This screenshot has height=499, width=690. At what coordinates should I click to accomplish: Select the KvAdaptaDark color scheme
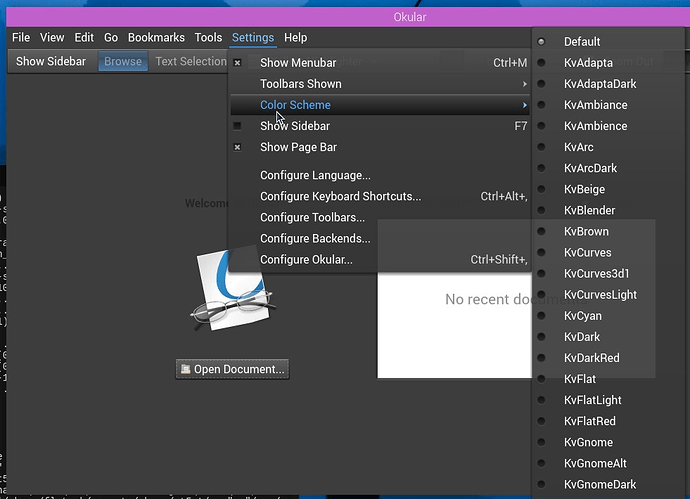[607, 84]
